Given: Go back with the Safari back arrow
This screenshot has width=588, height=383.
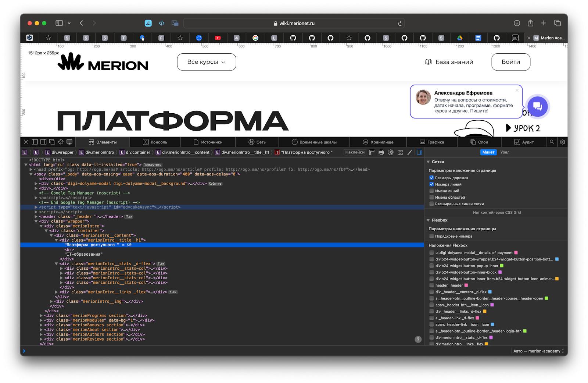Looking at the screenshot, I should point(81,23).
